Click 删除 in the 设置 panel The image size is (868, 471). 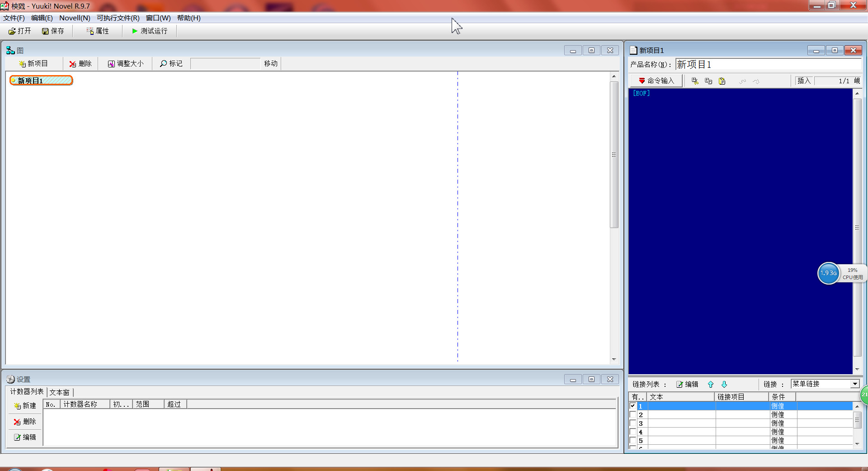pyautogui.click(x=25, y=422)
